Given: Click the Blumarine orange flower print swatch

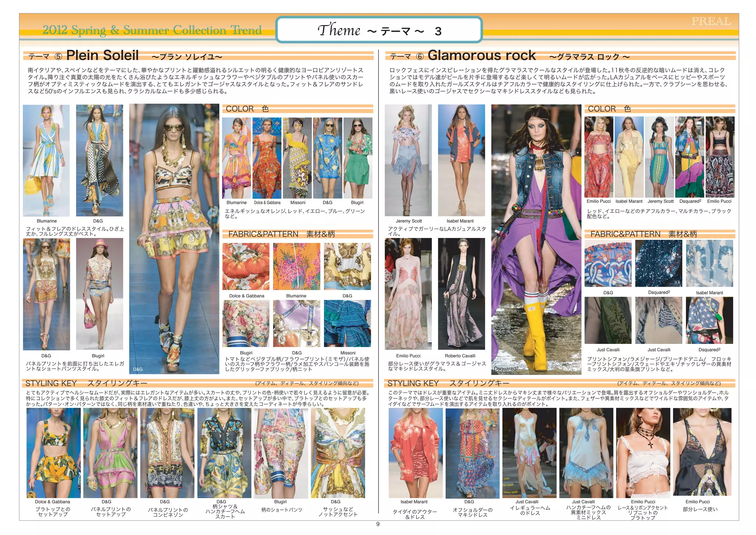Looking at the screenshot, I should pos(296,266).
